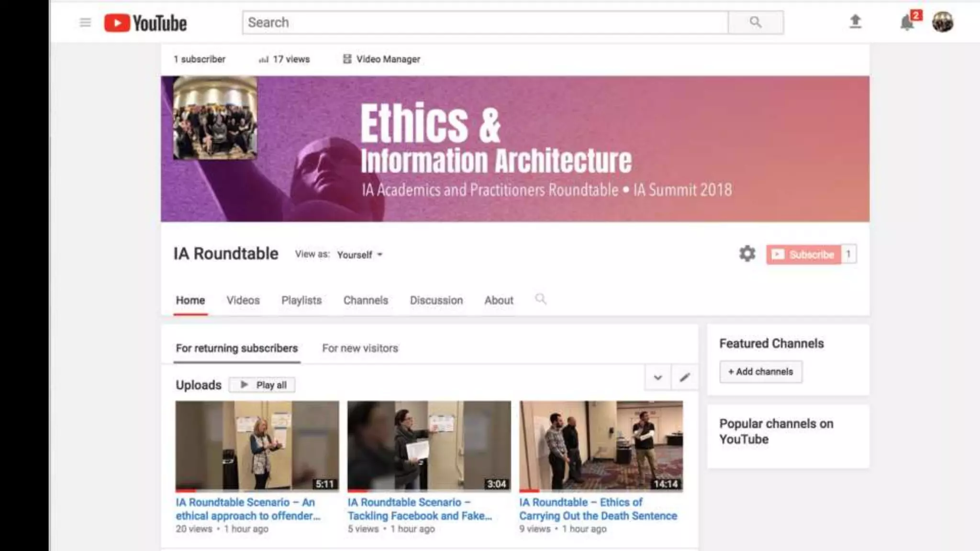Open the account avatar menu
Image resolution: width=980 pixels, height=551 pixels.
(943, 22)
